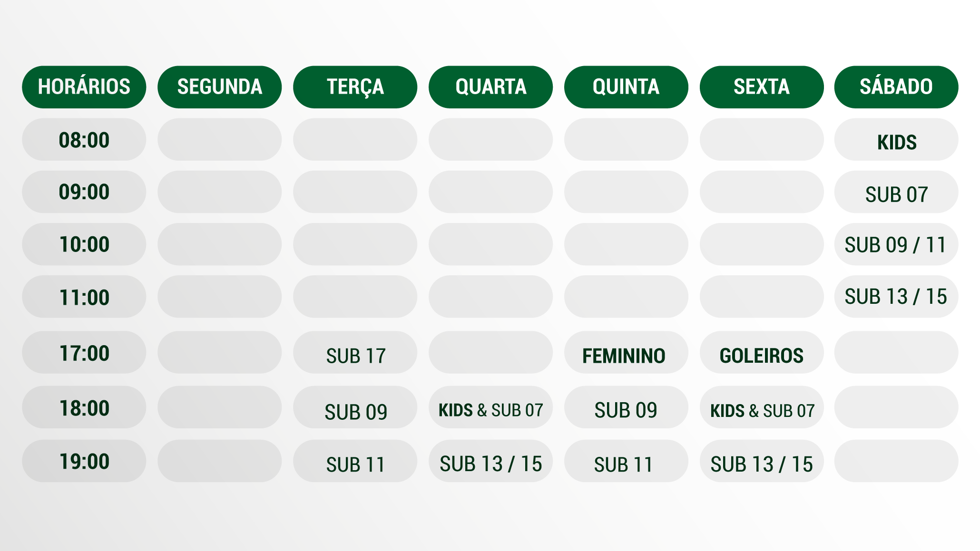Click the SÁBADO header pill
This screenshot has height=551, width=980.
tap(896, 87)
